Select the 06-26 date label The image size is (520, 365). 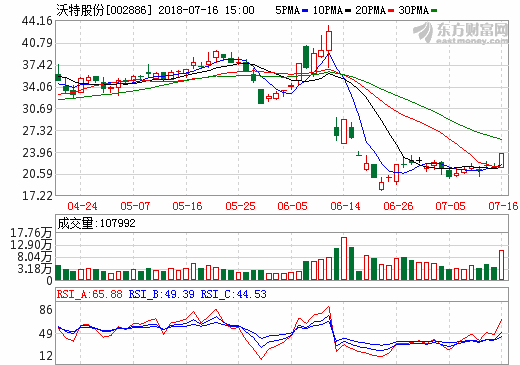(398, 206)
